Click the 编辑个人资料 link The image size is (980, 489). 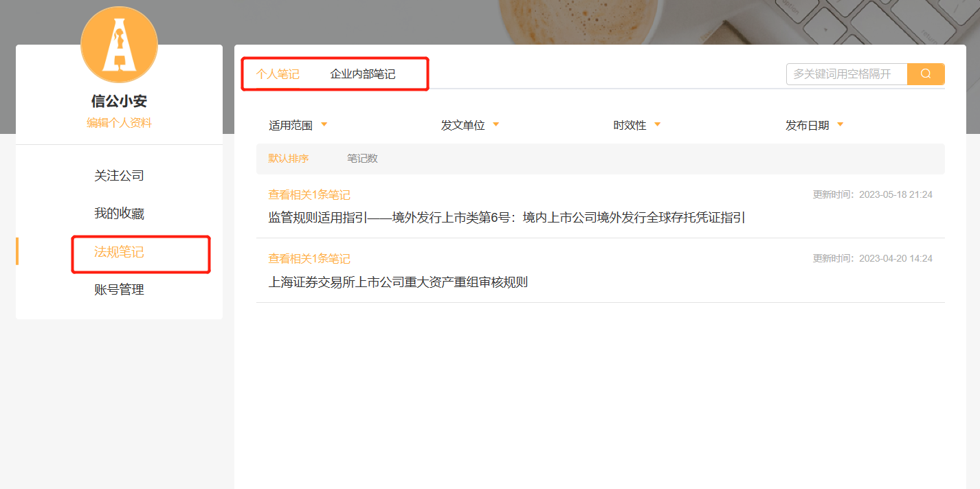pos(120,123)
